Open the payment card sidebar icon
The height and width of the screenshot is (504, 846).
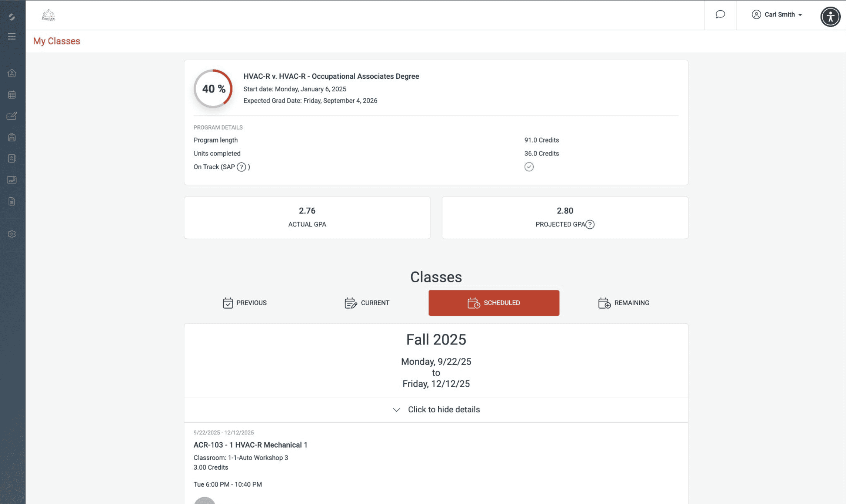(12, 180)
